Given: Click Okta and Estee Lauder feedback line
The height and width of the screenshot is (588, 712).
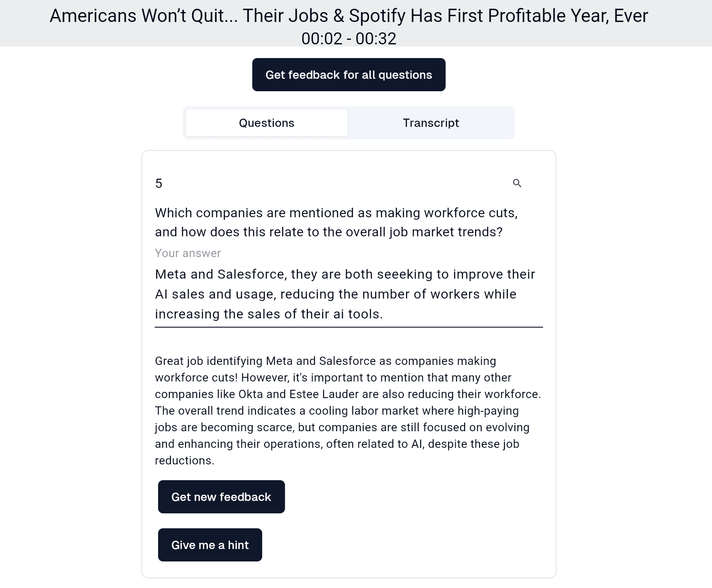Looking at the screenshot, I should click(x=348, y=394).
